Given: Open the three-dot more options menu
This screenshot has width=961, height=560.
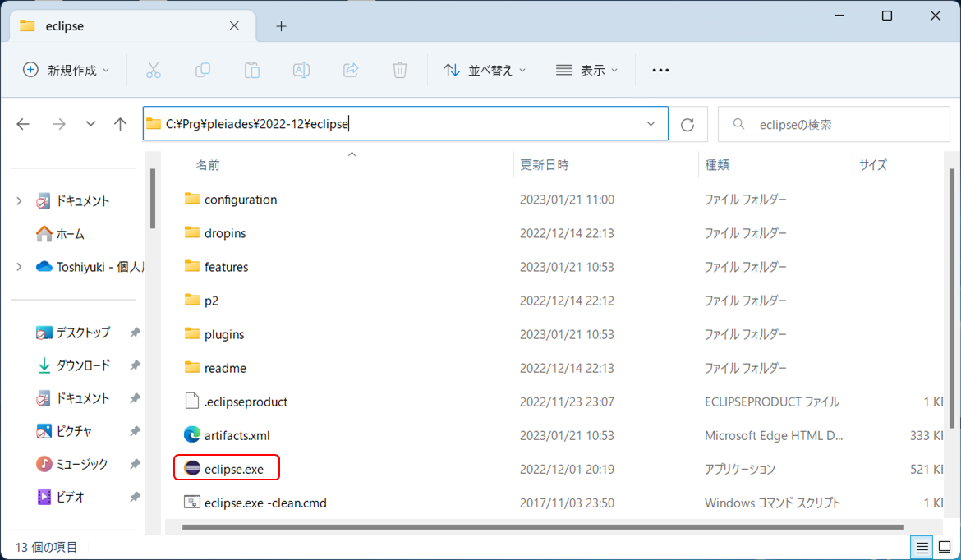Looking at the screenshot, I should 660,71.
